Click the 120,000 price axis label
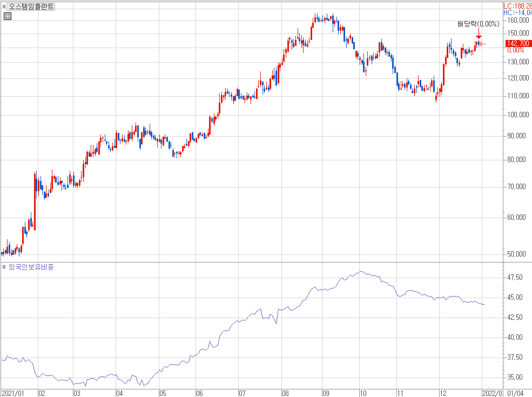 pos(518,78)
